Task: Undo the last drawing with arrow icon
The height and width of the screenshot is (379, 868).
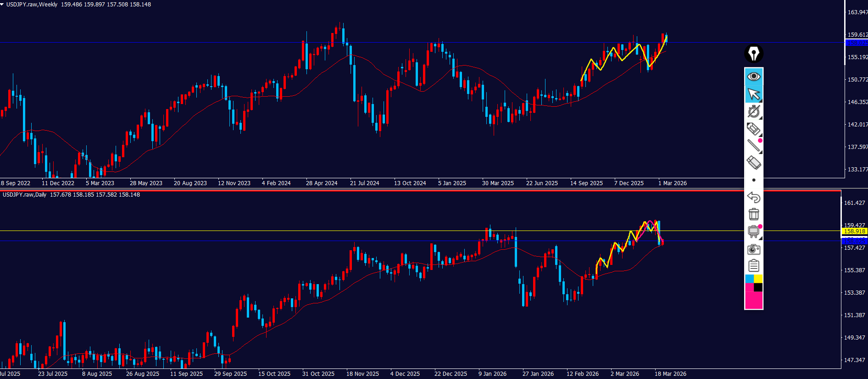Action: tap(753, 197)
